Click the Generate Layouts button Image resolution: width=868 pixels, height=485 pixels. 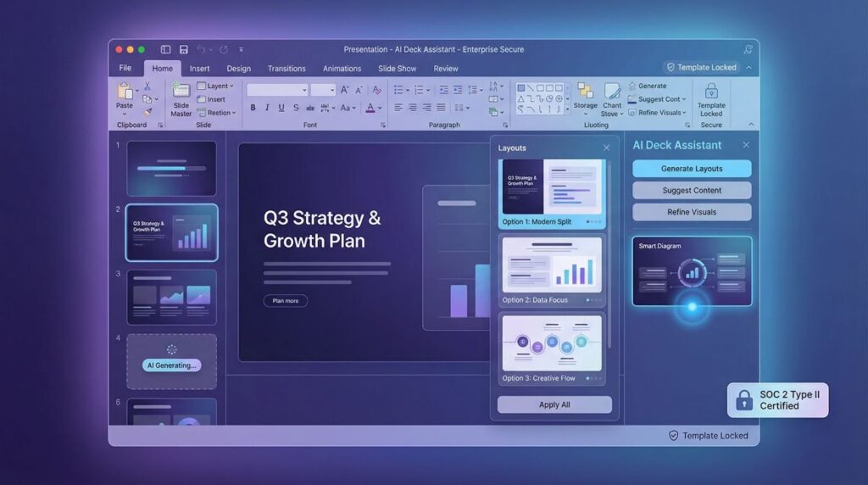pyautogui.click(x=692, y=169)
